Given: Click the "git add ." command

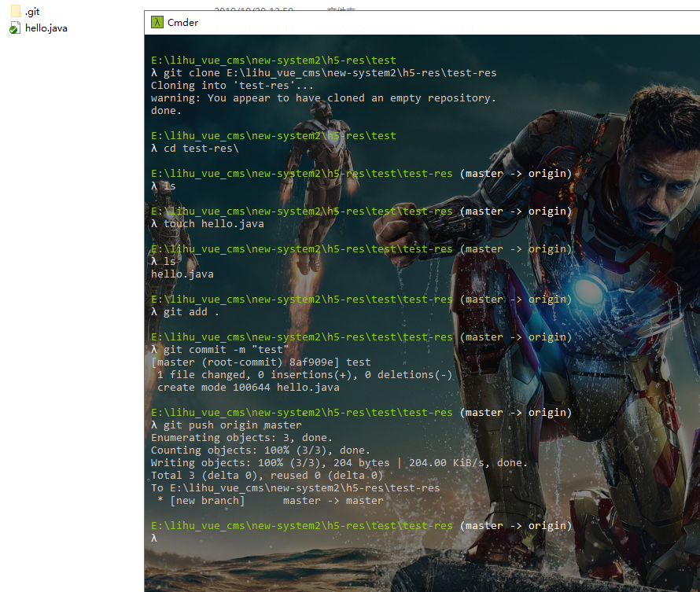Looking at the screenshot, I should click(186, 312).
